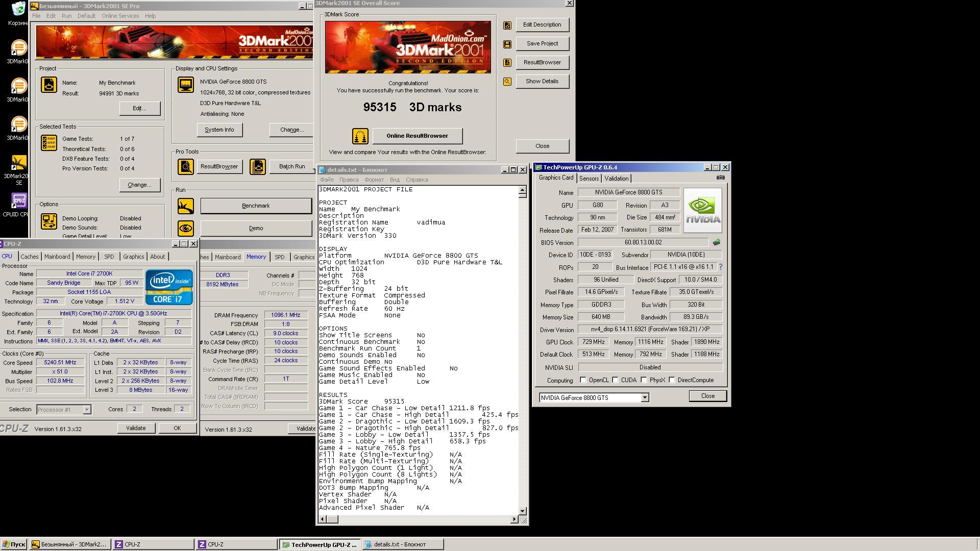Viewport: 980px width, 551px height.
Task: Click the BIOS Version 60.80.13.00.02 field
Action: pos(643,243)
